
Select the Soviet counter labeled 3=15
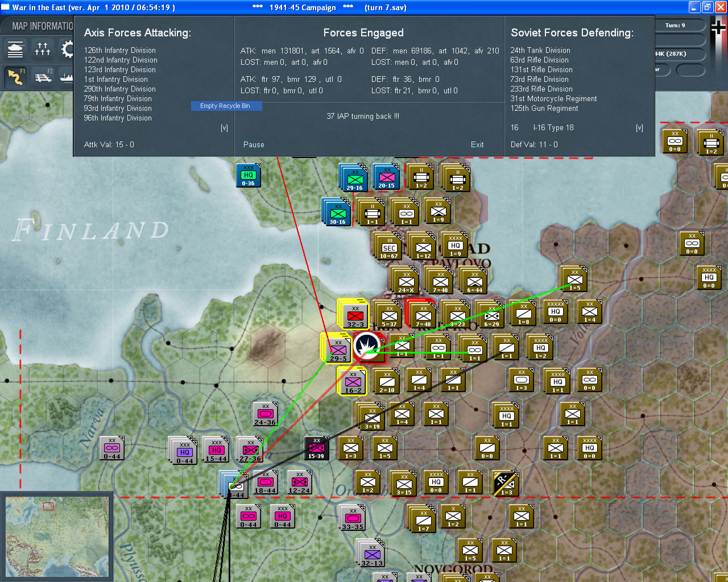pos(404,485)
